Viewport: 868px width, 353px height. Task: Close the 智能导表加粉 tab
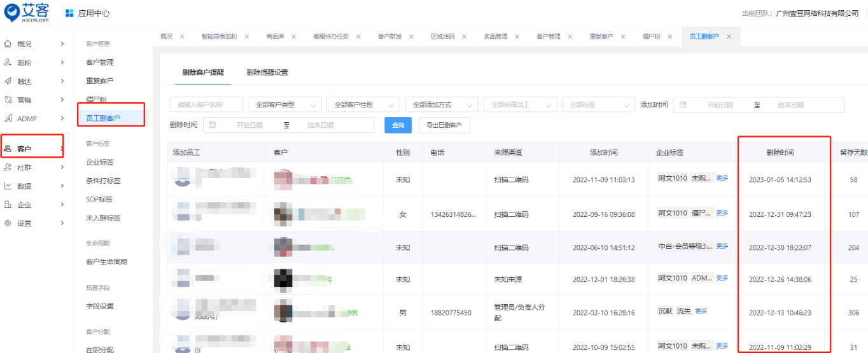click(x=247, y=36)
